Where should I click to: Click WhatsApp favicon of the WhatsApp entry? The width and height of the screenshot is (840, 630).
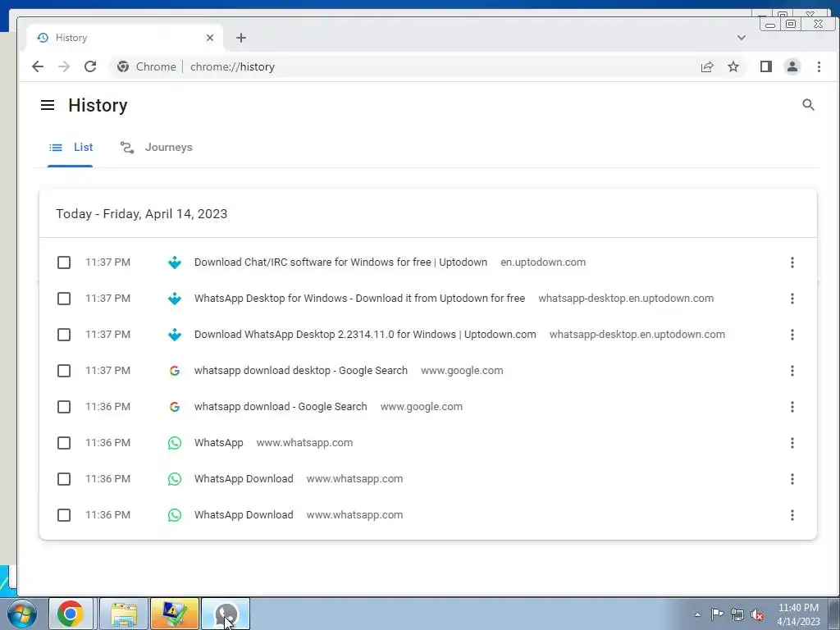174,443
